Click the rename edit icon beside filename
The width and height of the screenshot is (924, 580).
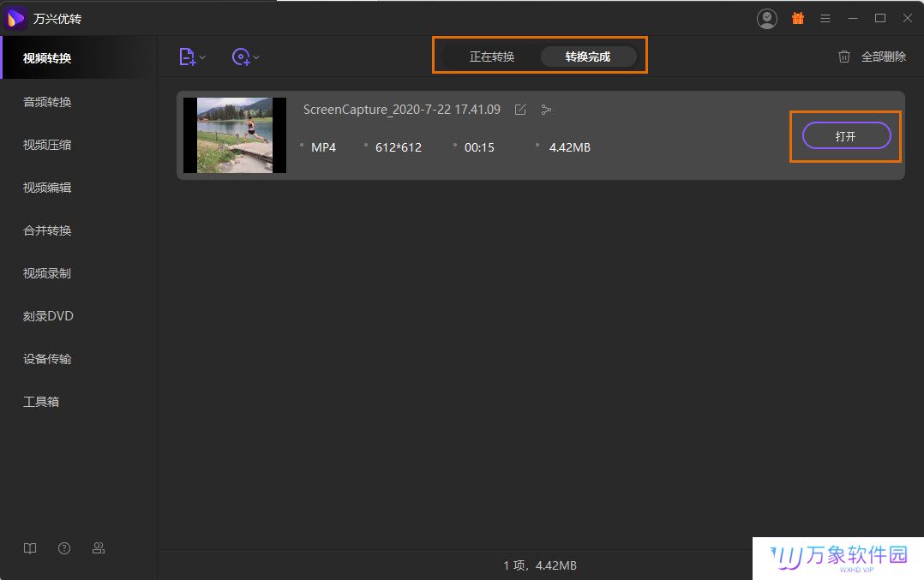tap(520, 110)
